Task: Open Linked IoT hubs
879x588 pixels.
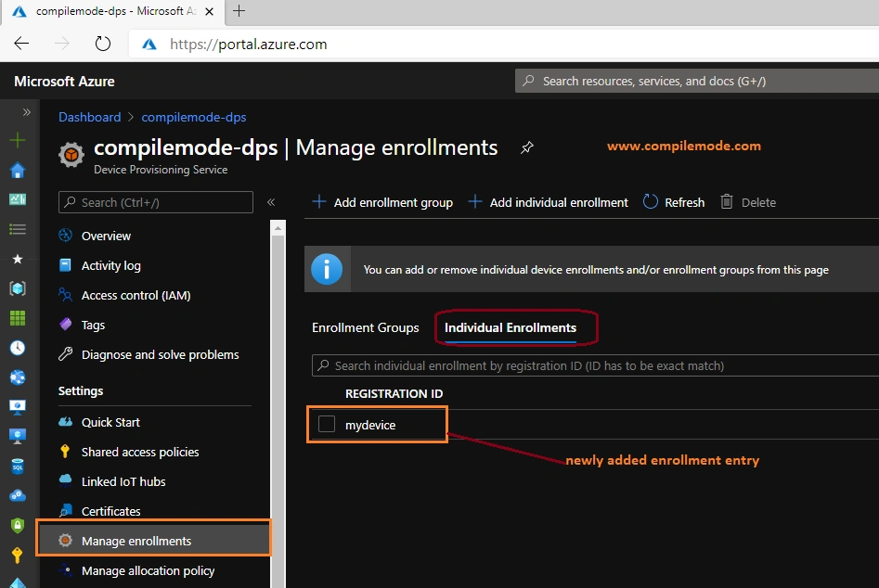Action: tap(123, 481)
